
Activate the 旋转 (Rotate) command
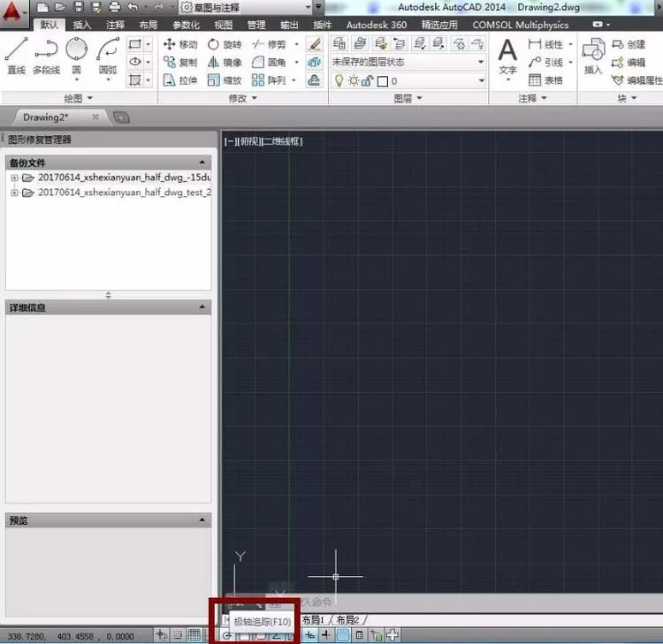pyautogui.click(x=225, y=44)
